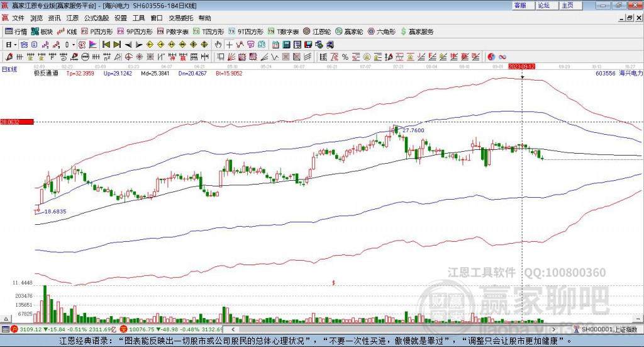Click the calculator icon in toolbar
The image size is (644, 347).
tap(286, 45)
